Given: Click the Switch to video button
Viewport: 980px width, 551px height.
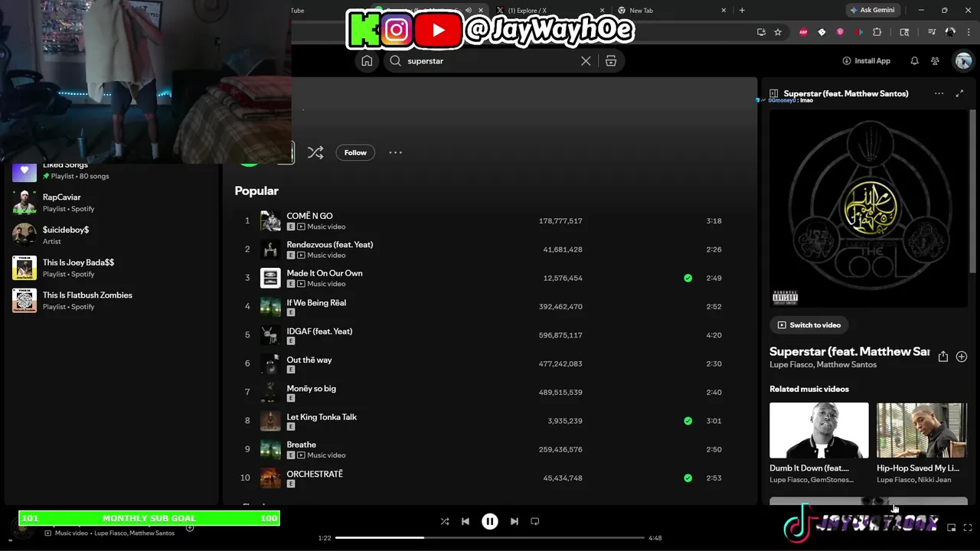Looking at the screenshot, I should coord(809,325).
